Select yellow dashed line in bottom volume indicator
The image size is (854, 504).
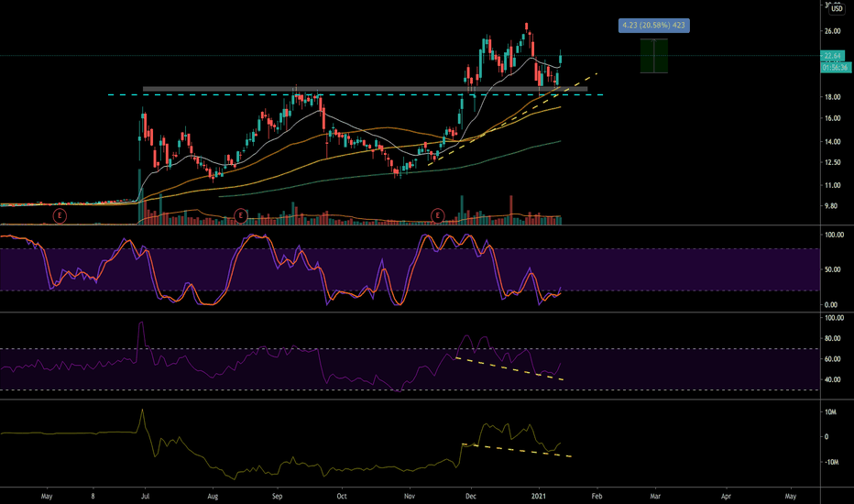click(516, 450)
